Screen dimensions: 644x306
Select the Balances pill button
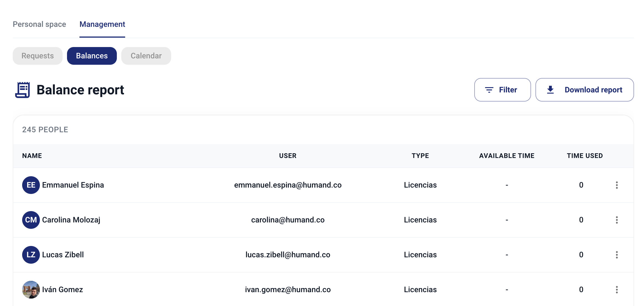pos(92,56)
